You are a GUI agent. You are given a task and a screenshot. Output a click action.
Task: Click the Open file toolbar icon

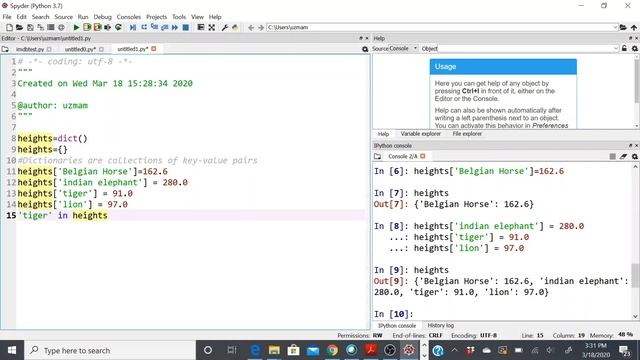19,27
